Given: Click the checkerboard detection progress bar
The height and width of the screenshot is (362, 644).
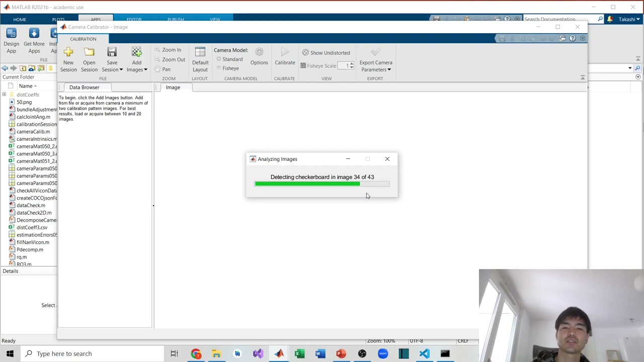Looking at the screenshot, I should [x=322, y=184].
